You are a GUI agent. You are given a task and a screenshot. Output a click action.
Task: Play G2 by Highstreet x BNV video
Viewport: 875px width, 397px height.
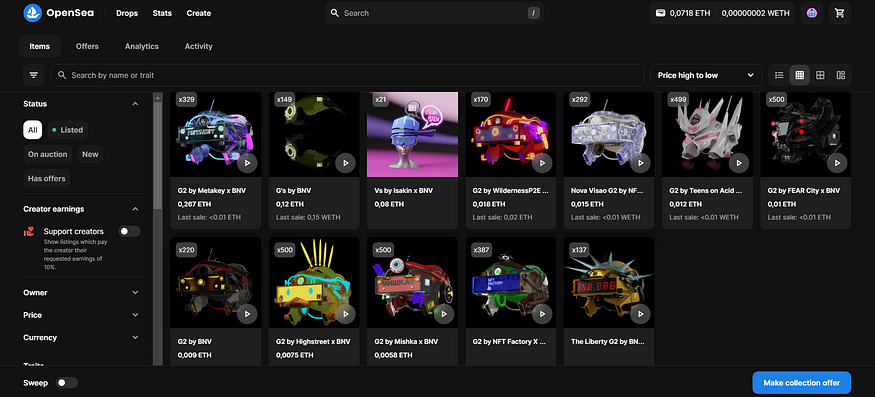[x=345, y=314]
